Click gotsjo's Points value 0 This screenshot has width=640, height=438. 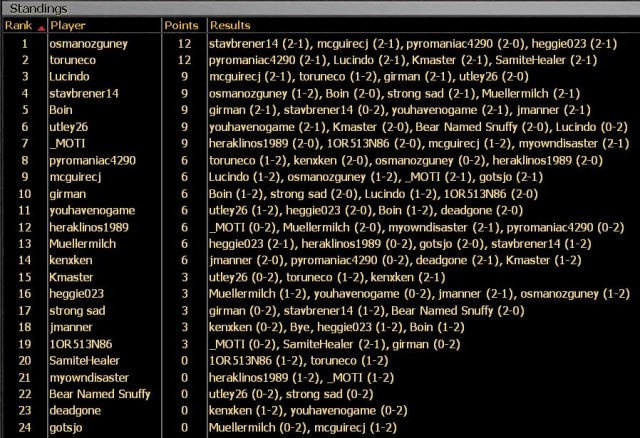click(184, 428)
